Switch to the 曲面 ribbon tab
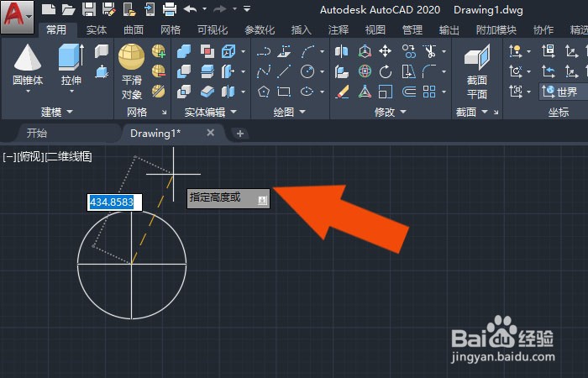Viewport: 588px width, 378px height. coord(134,29)
